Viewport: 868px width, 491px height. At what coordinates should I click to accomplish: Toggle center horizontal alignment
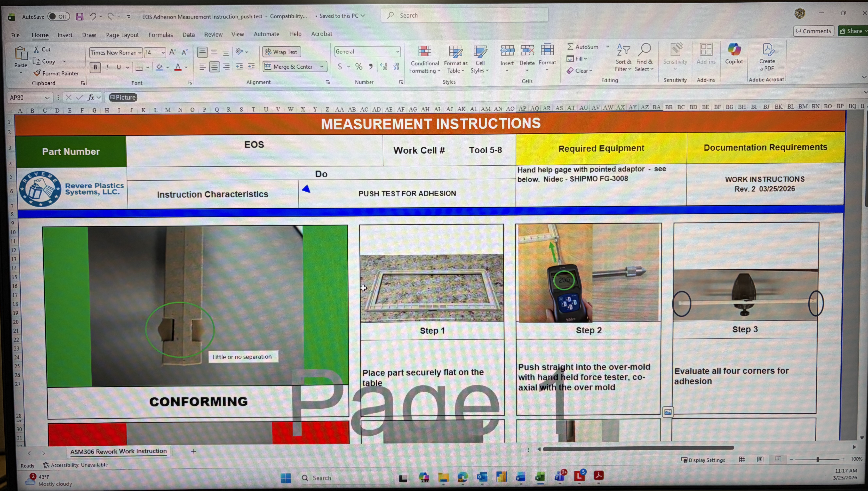pos(214,67)
